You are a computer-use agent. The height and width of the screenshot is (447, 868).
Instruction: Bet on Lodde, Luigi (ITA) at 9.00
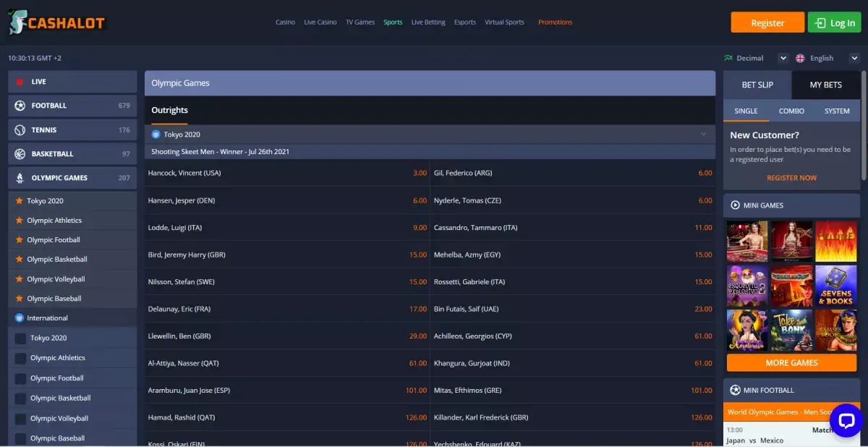click(x=287, y=228)
